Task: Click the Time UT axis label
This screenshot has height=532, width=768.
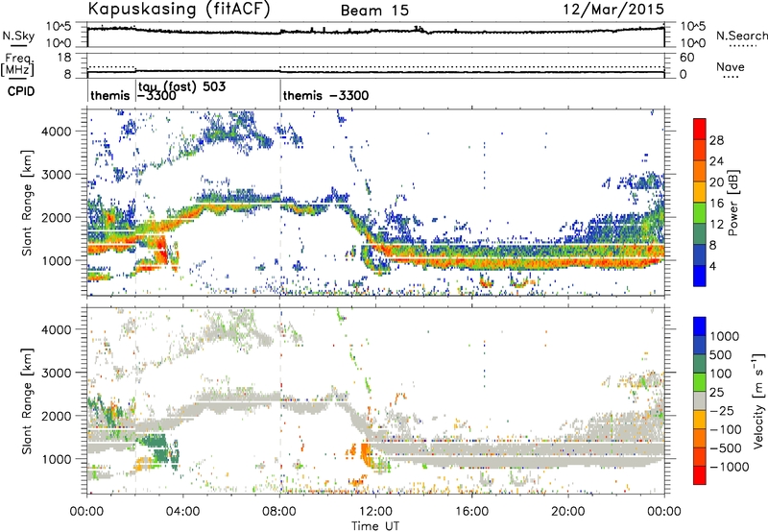Action: click(375, 526)
